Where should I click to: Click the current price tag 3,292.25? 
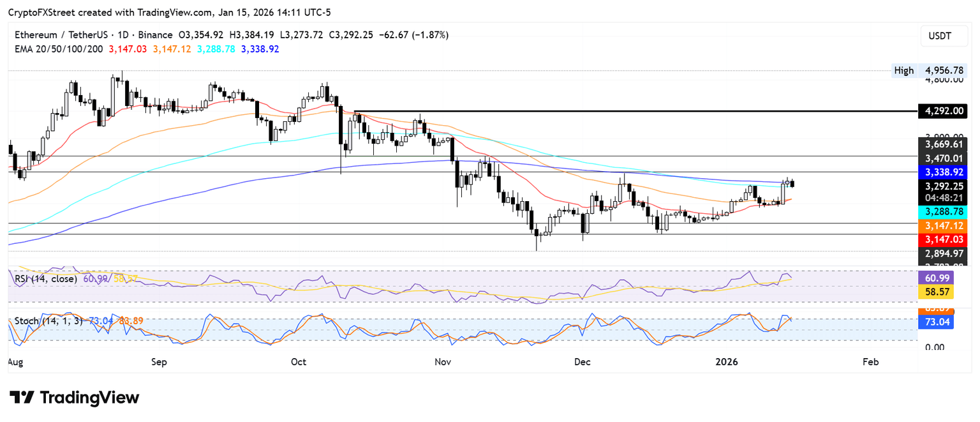pos(942,186)
